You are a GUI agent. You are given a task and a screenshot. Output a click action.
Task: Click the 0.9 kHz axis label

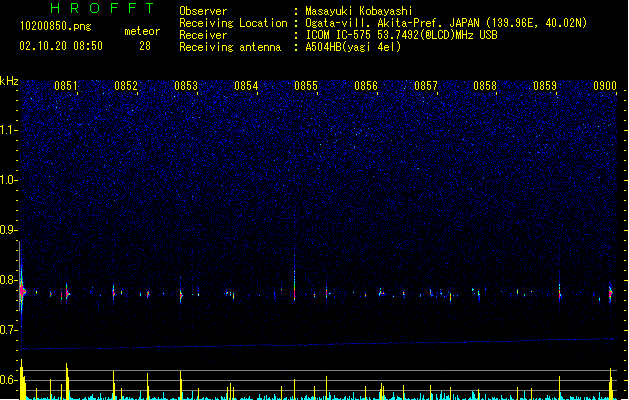coord(8,230)
